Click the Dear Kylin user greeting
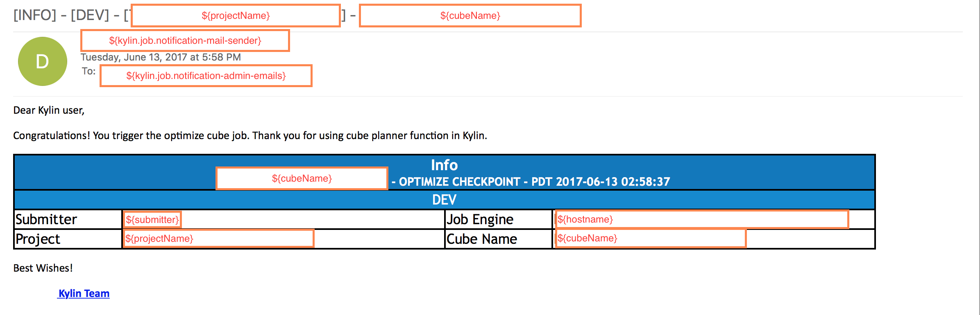The height and width of the screenshot is (315, 980). click(x=49, y=110)
